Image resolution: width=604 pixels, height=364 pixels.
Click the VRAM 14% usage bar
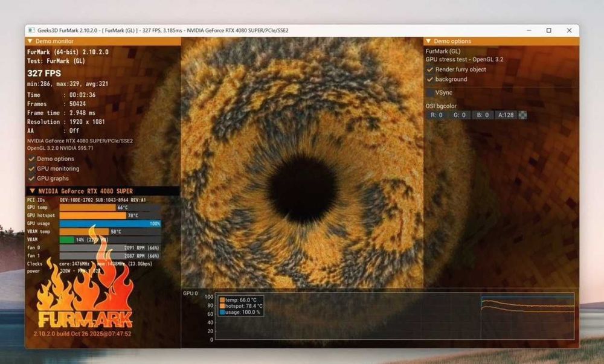(110, 240)
